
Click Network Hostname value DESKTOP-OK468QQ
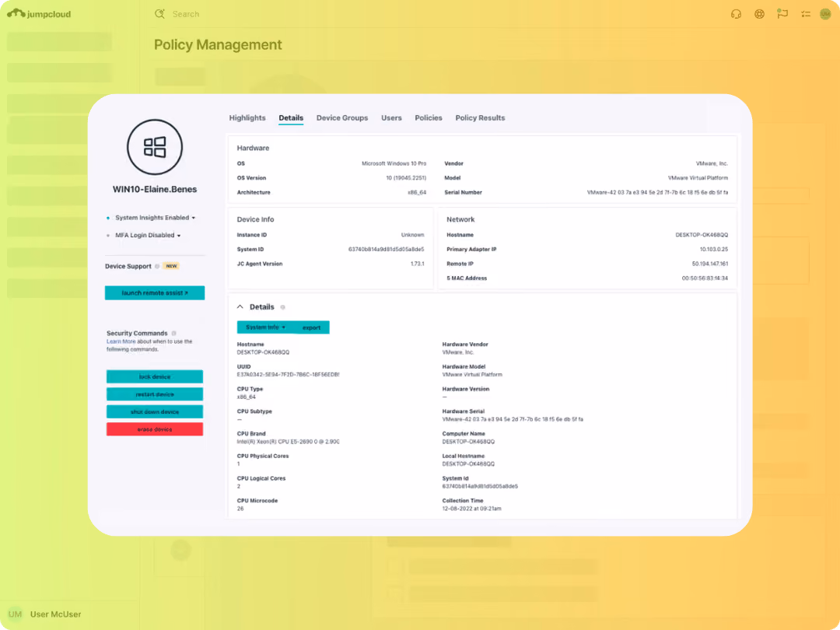tap(702, 235)
